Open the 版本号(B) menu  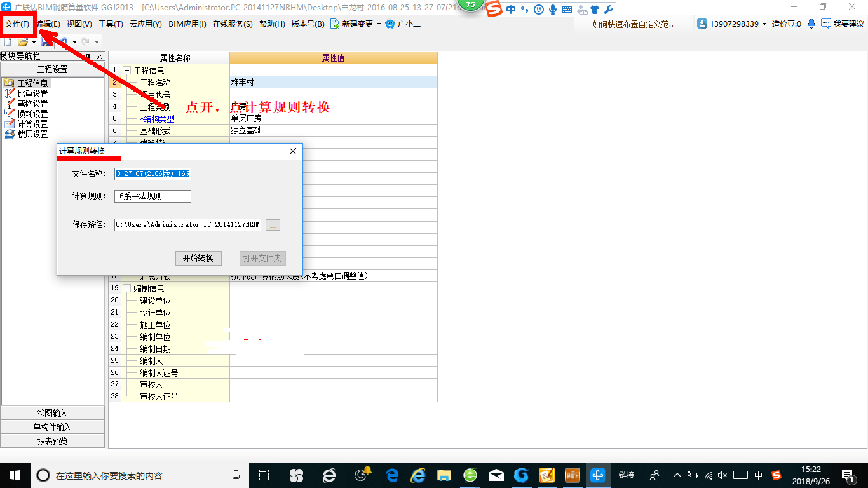pyautogui.click(x=308, y=24)
